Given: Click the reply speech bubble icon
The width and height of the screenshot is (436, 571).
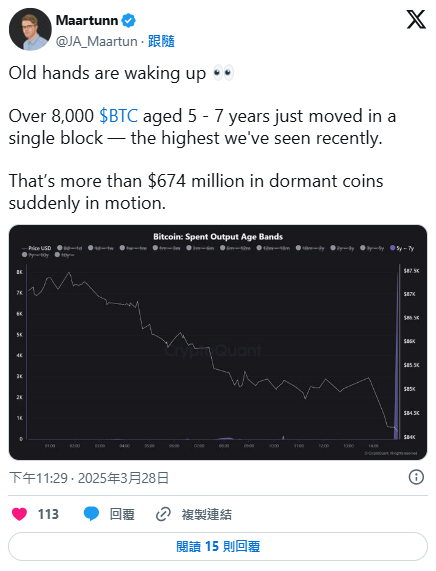Looking at the screenshot, I should tap(91, 514).
